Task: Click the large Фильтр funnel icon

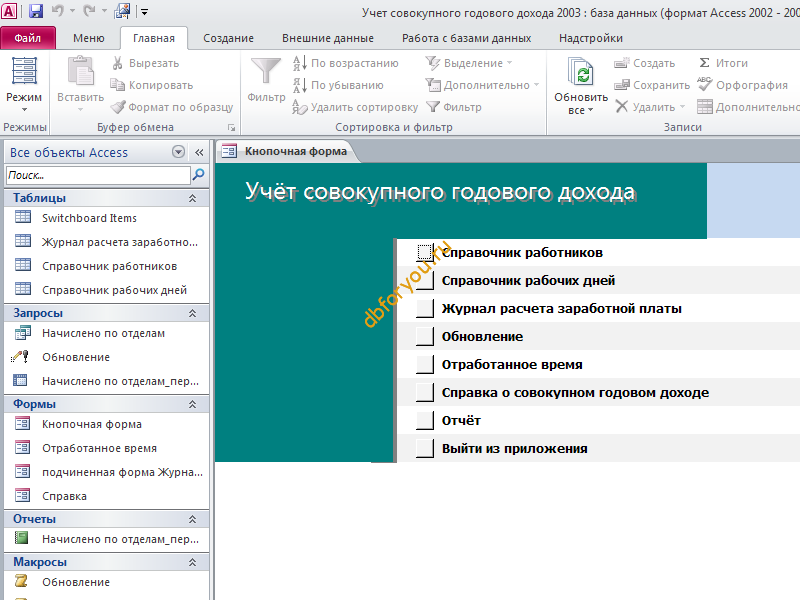Action: click(266, 71)
